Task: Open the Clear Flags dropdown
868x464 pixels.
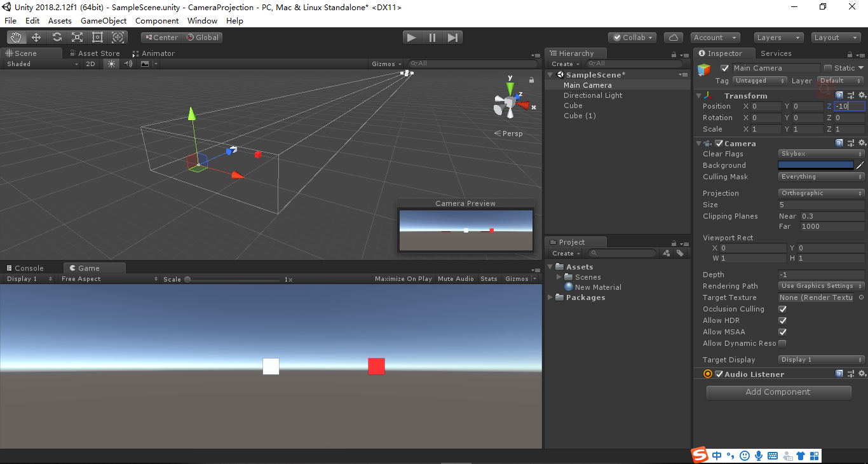Action: pos(820,153)
